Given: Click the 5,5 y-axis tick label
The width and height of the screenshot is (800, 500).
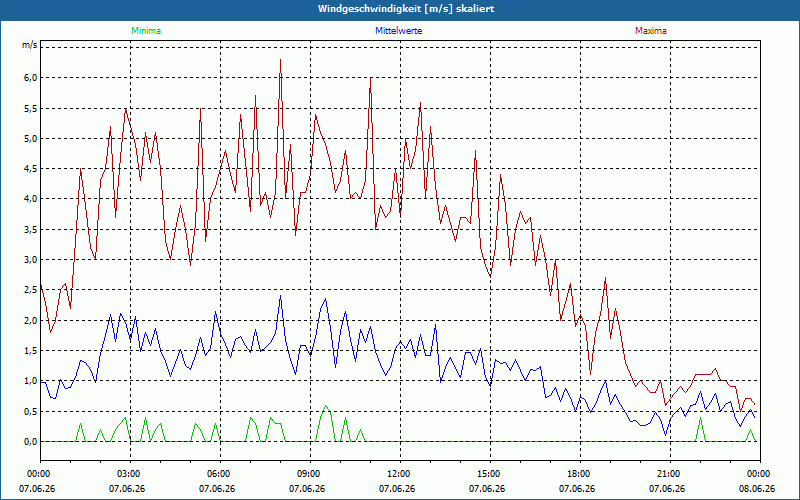Looking at the screenshot, I should 30,108.
